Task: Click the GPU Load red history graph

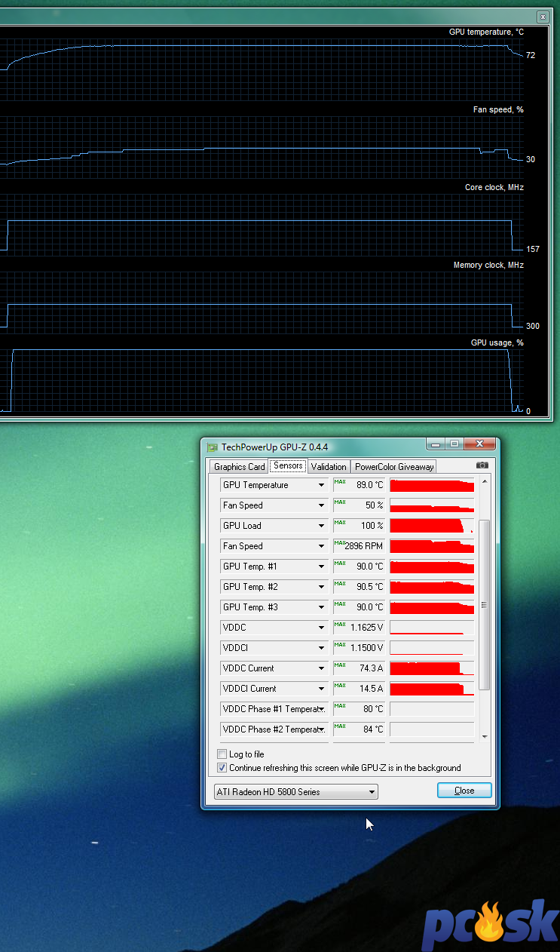Action: (x=432, y=526)
